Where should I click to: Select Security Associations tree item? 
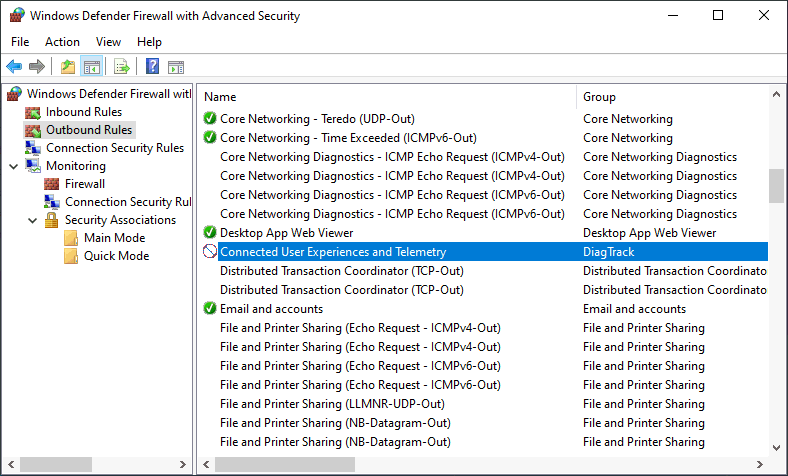120,220
